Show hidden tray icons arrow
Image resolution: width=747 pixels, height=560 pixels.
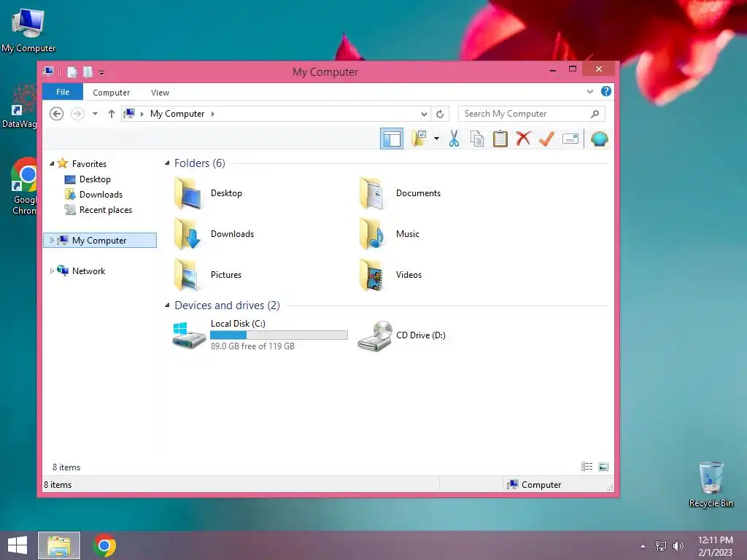tap(643, 546)
